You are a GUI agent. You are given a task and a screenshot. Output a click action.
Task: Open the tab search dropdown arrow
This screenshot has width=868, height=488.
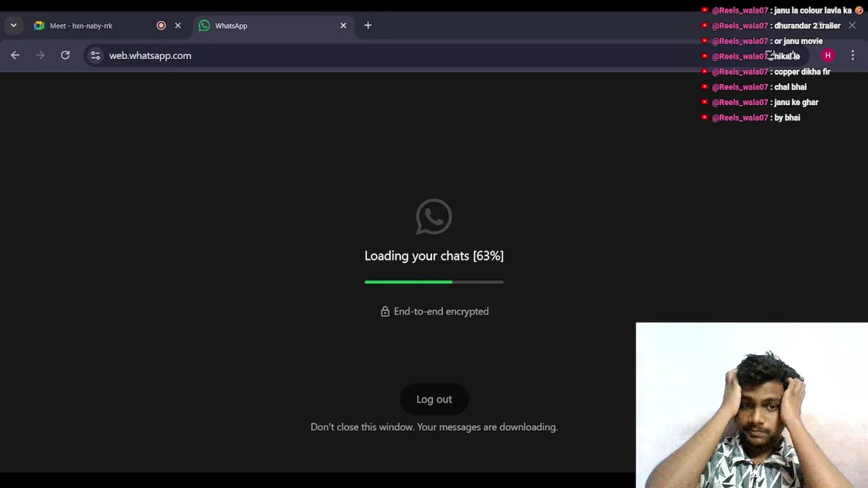click(x=14, y=26)
